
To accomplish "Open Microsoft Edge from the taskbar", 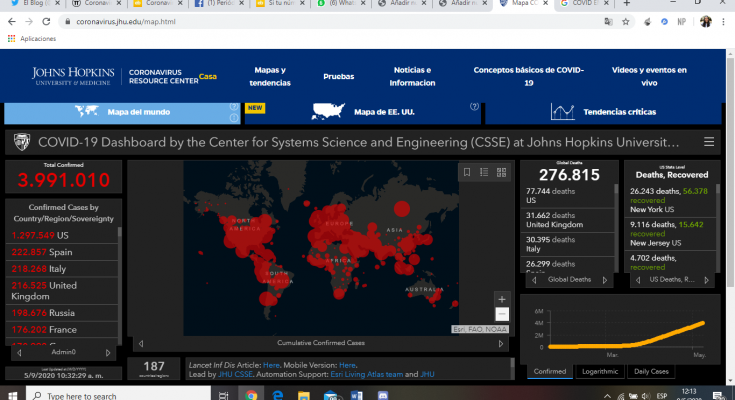I will [x=278, y=395].
